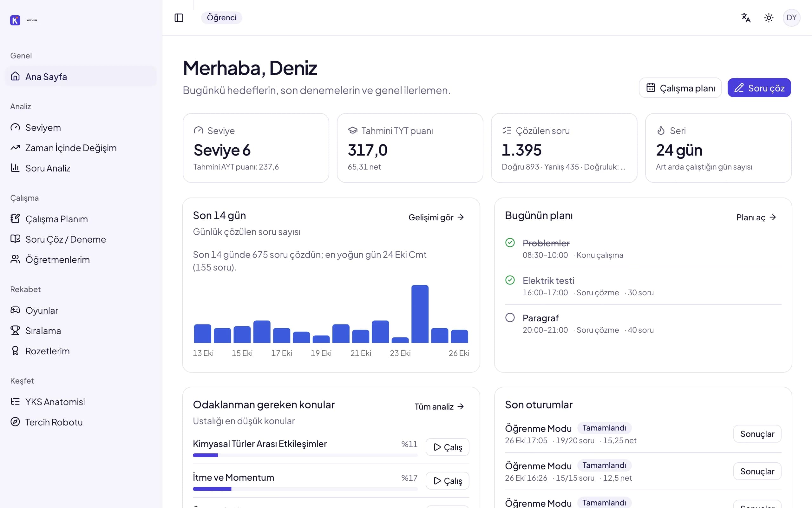Toggle the sidebar panel icon
This screenshot has height=508, width=812.
coord(179,18)
